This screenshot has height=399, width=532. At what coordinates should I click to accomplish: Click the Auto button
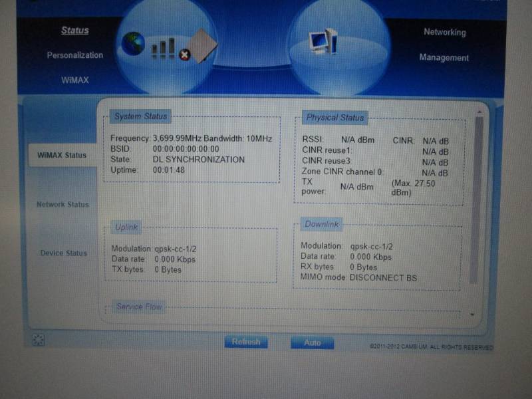[313, 342]
